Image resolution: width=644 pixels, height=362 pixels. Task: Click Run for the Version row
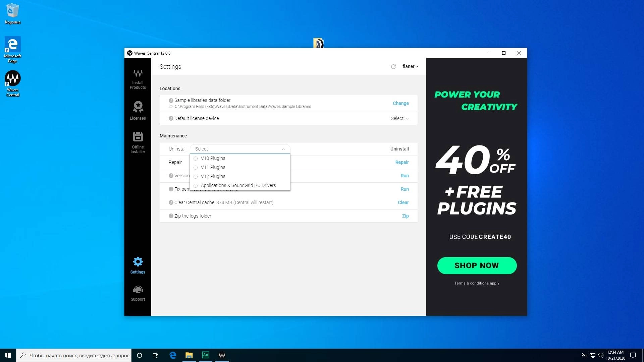[x=405, y=176]
